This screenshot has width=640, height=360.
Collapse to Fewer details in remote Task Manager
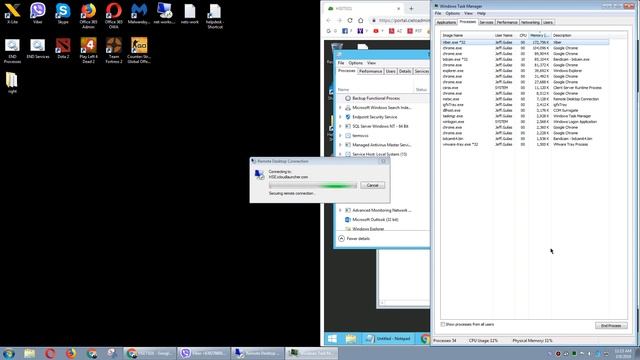click(x=354, y=238)
